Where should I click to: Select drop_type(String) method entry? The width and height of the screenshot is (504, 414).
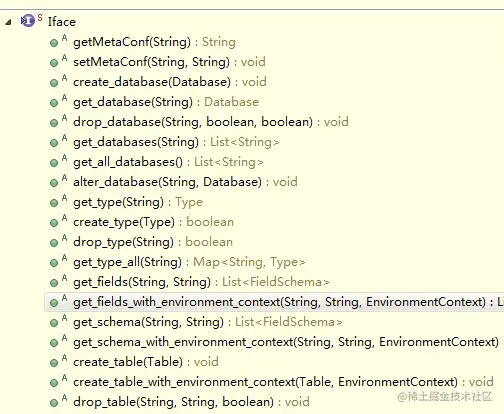(153, 242)
